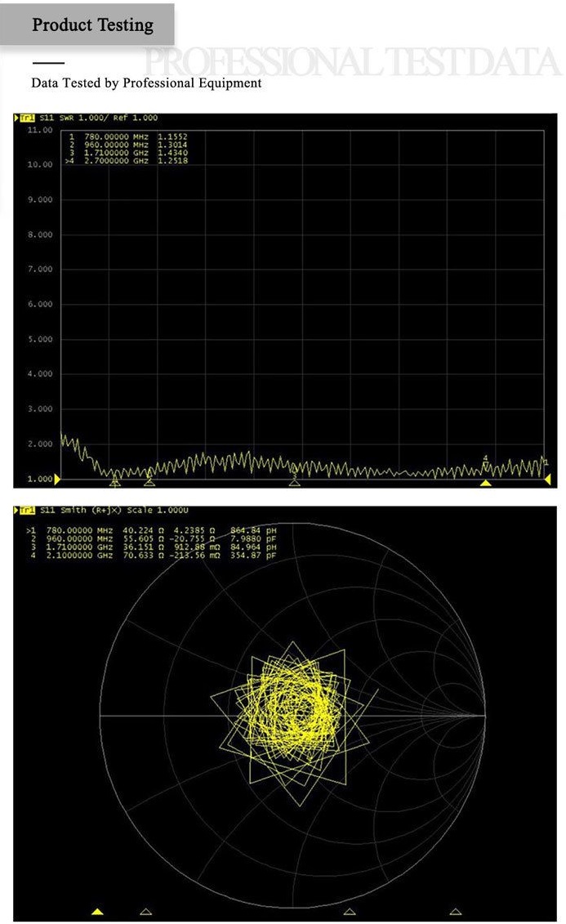
Task: Select marker 1 triangle on SWR frequency axis
Action: click(x=115, y=483)
